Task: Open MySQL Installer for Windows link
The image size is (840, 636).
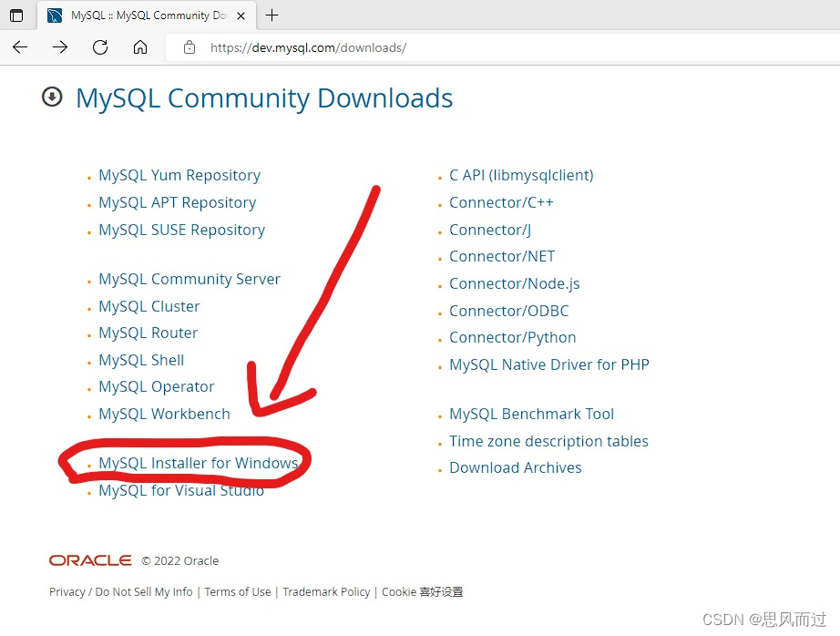Action: tap(199, 463)
